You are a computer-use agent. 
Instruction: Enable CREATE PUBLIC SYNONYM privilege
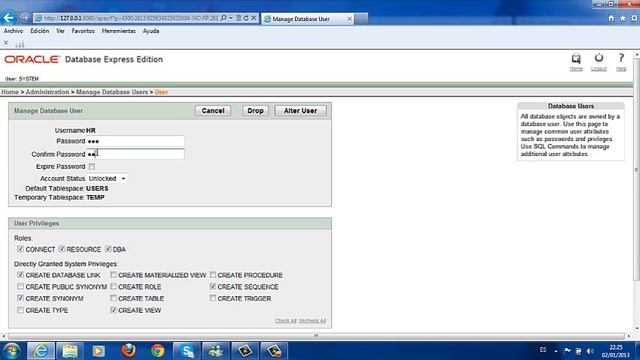coord(20,287)
